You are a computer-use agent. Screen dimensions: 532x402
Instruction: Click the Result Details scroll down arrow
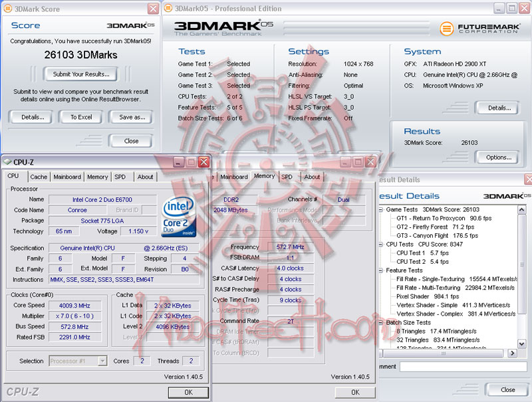pyautogui.click(x=522, y=344)
